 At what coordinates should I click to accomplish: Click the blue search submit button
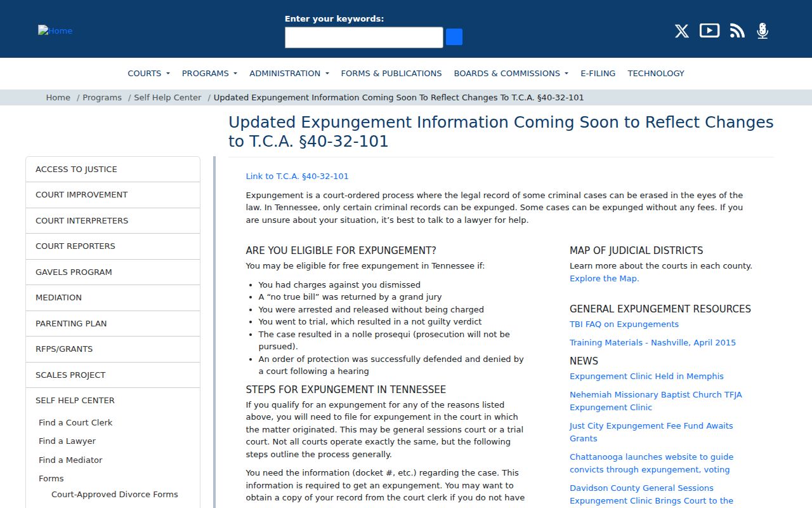point(454,37)
